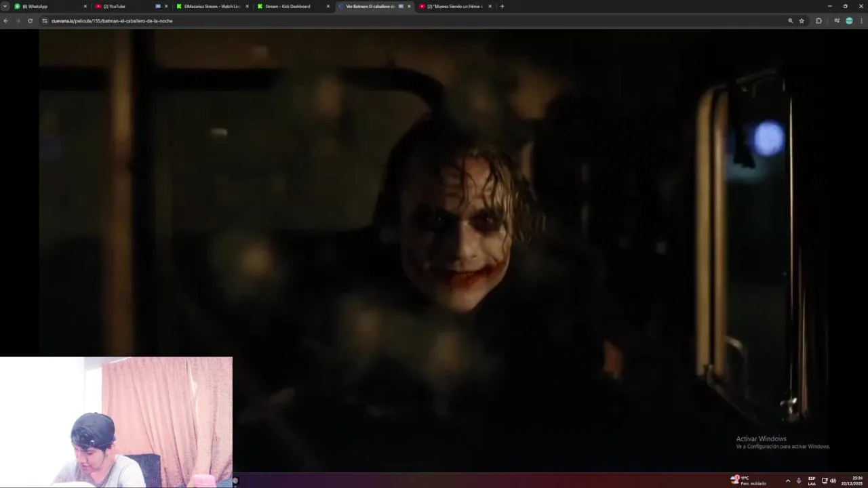Screen dimensions: 868x488
Task: Click the microphone tray icon
Action: coord(799,481)
